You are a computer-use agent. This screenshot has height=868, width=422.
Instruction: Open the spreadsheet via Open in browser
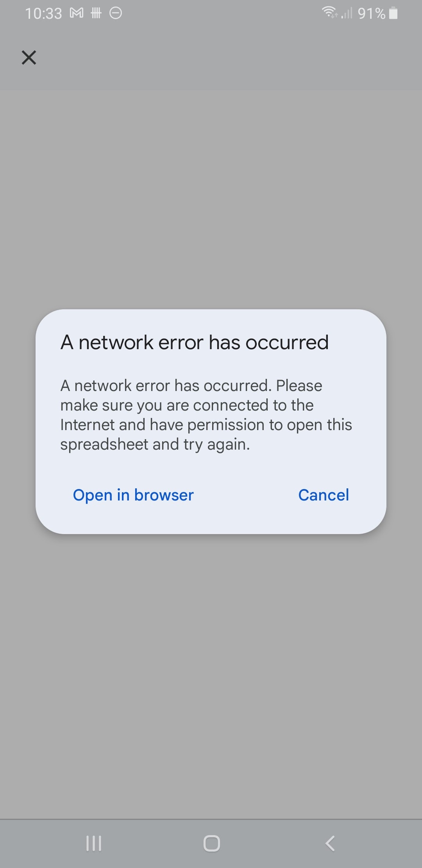click(133, 495)
